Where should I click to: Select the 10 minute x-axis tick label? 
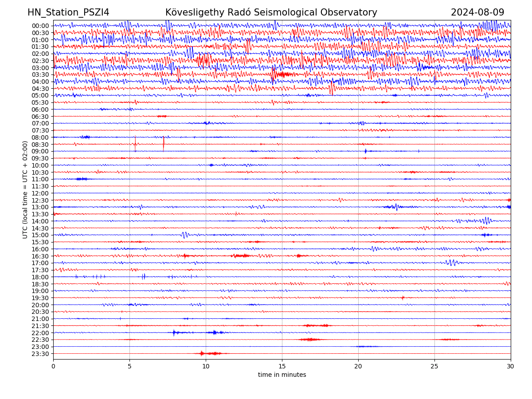tap(206, 366)
